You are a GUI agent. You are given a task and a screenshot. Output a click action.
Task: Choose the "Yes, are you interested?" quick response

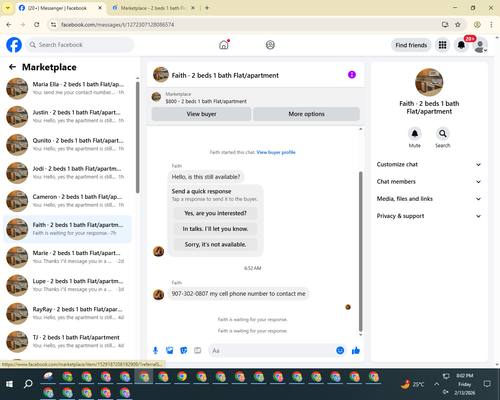(x=215, y=213)
